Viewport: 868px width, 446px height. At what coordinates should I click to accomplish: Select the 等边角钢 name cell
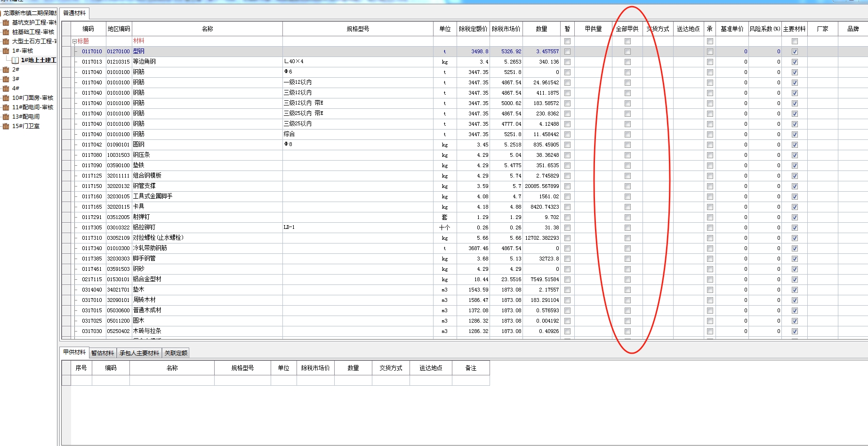(x=207, y=62)
